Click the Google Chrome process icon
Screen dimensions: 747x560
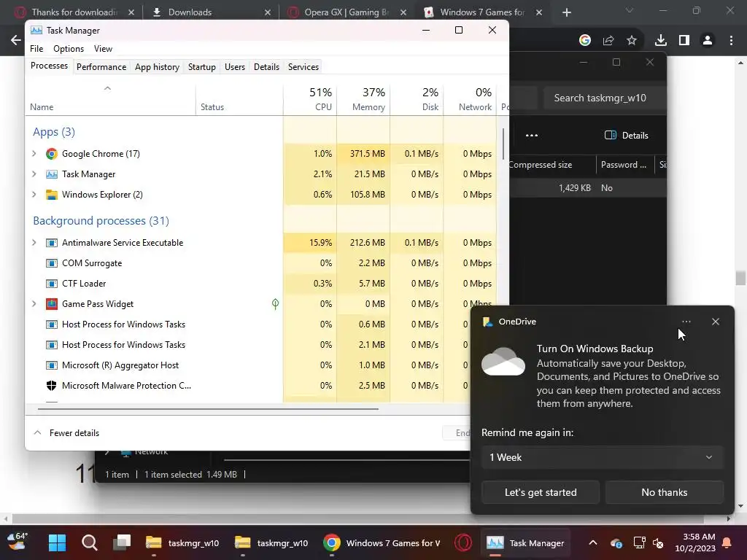tap(52, 154)
